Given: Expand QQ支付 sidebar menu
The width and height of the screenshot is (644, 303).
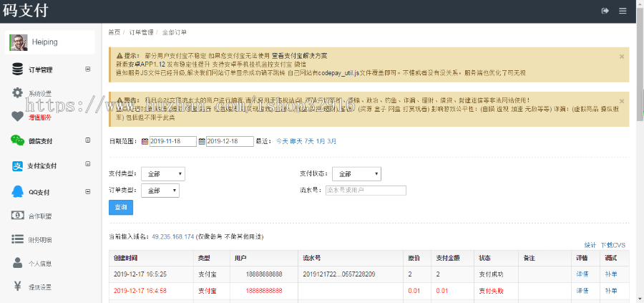Looking at the screenshot, I should coord(87,191).
